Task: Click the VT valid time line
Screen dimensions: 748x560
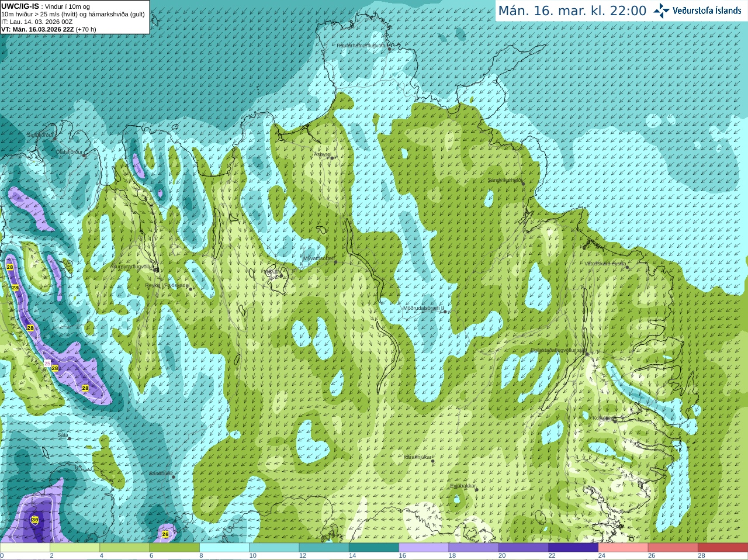Action: click(49, 29)
